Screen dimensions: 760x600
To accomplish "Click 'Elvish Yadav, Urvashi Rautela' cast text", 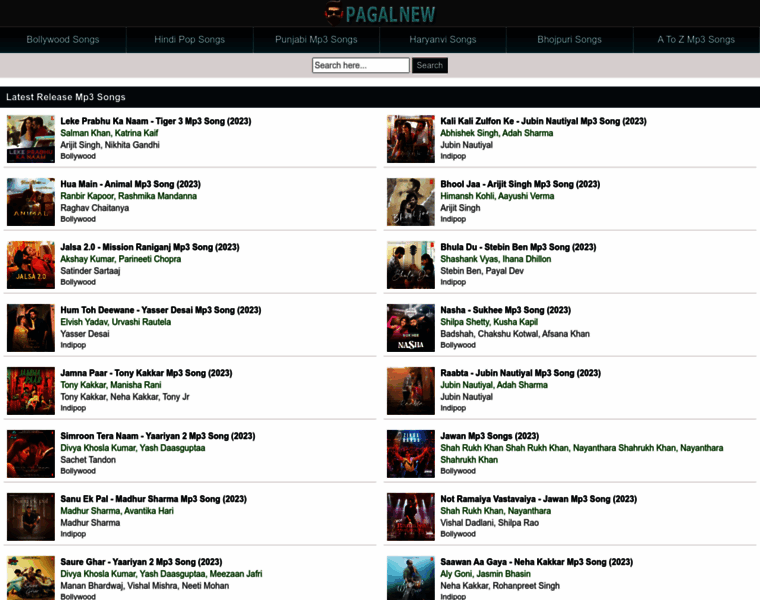I will coord(115,322).
